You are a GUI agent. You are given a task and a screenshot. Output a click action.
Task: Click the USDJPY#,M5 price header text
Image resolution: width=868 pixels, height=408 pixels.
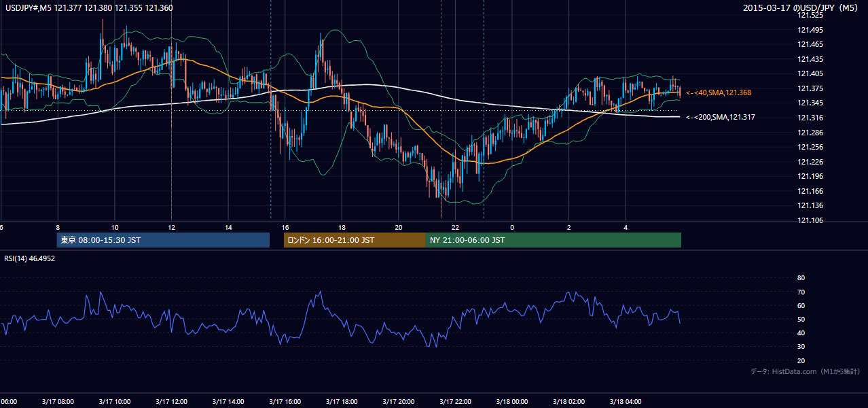pos(88,8)
